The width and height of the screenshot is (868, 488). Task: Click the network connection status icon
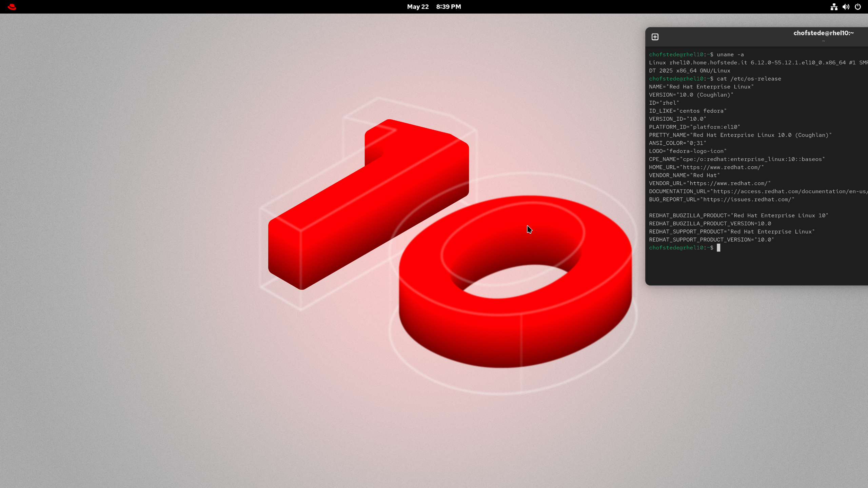click(x=834, y=7)
